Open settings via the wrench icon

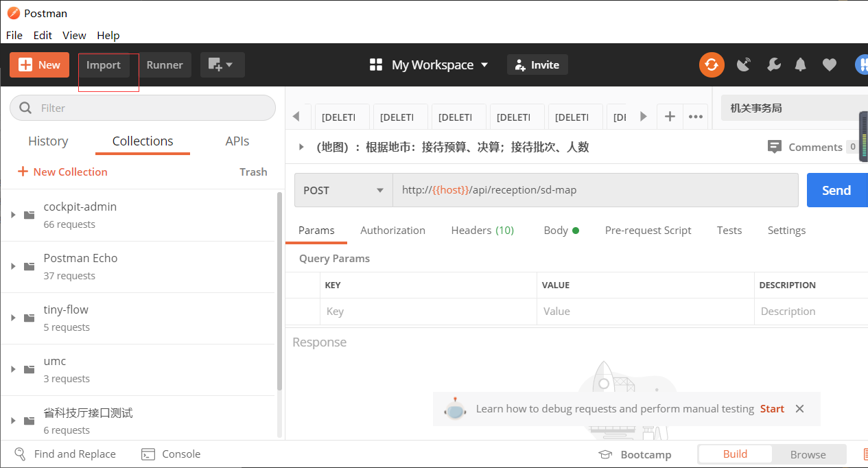coord(773,65)
